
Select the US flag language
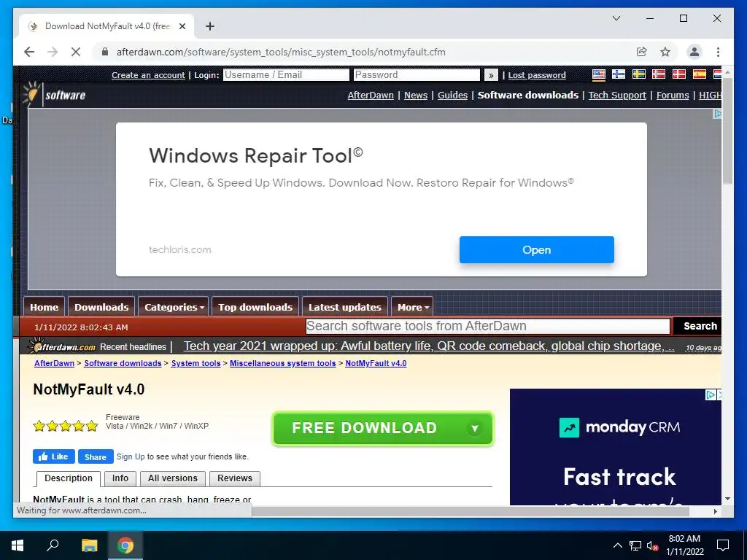point(598,74)
